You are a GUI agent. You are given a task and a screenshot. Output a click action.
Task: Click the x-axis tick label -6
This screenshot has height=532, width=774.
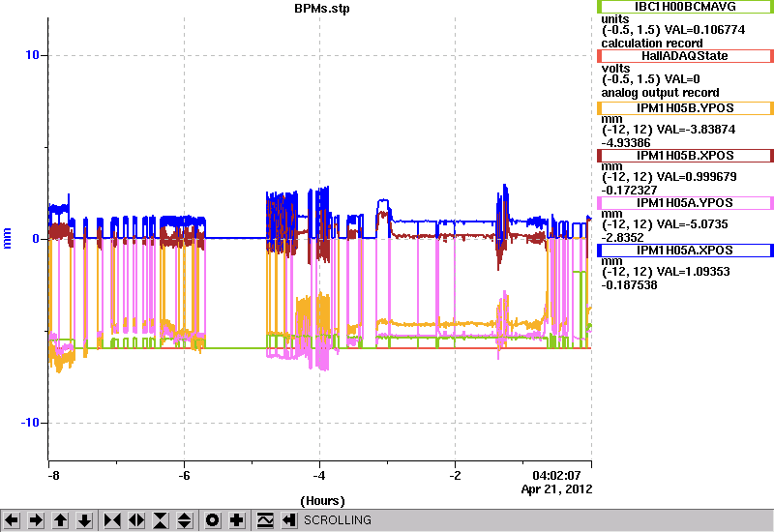pyautogui.click(x=184, y=476)
